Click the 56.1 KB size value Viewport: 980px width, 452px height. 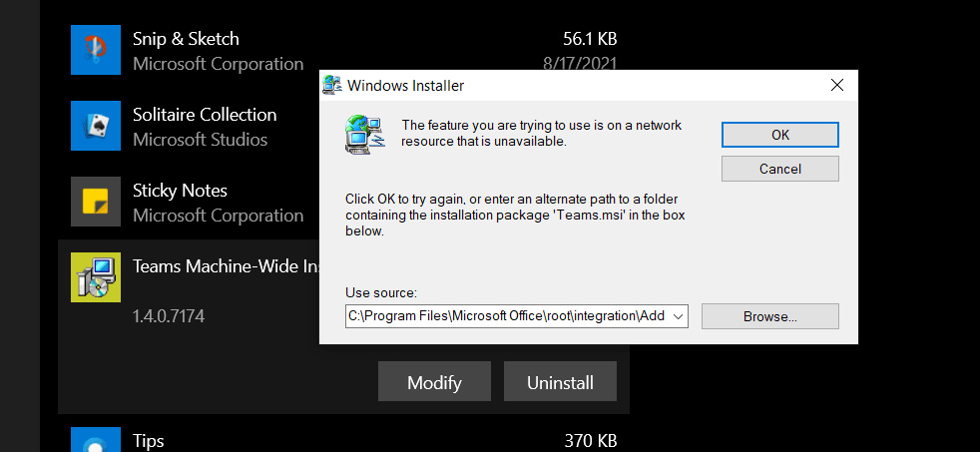coord(590,39)
